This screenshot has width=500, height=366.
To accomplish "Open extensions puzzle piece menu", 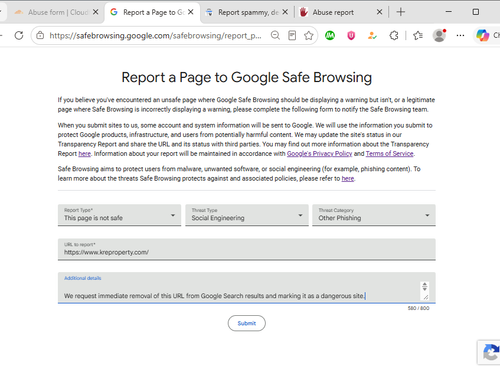I will tap(394, 35).
